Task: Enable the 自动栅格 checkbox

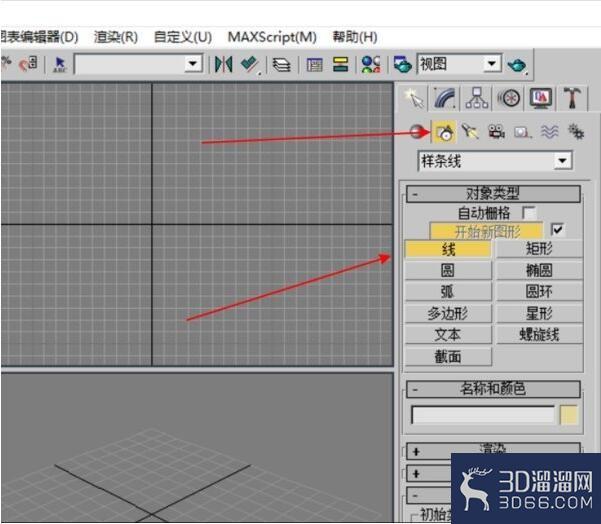Action: [x=529, y=213]
